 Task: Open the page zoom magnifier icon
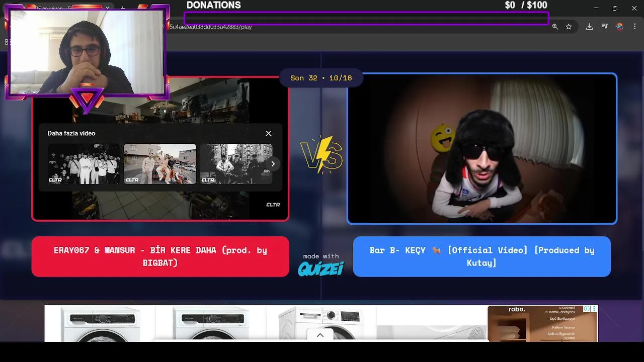click(x=555, y=27)
